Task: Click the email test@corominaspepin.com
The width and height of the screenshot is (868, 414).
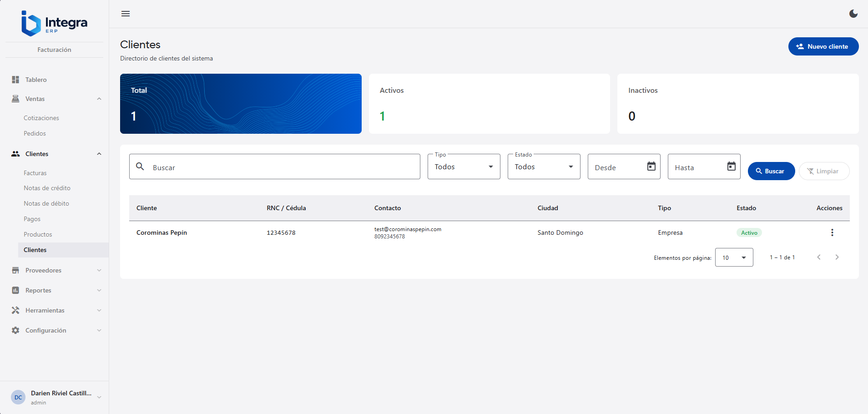Action: (x=408, y=229)
